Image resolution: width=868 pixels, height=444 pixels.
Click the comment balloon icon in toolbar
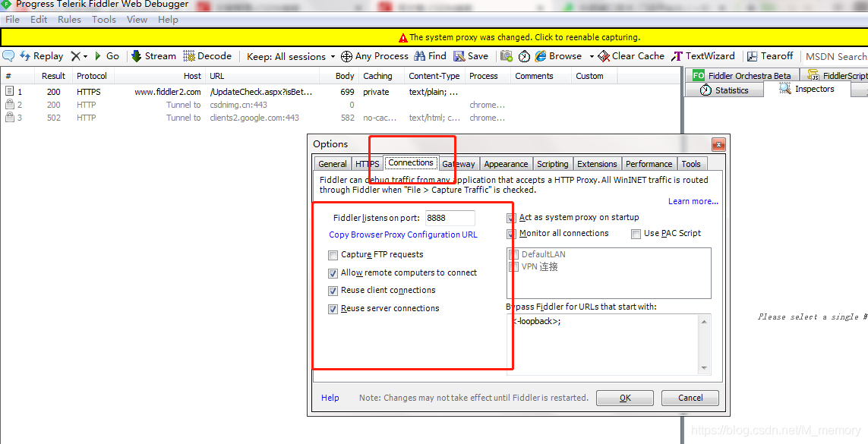(x=8, y=56)
